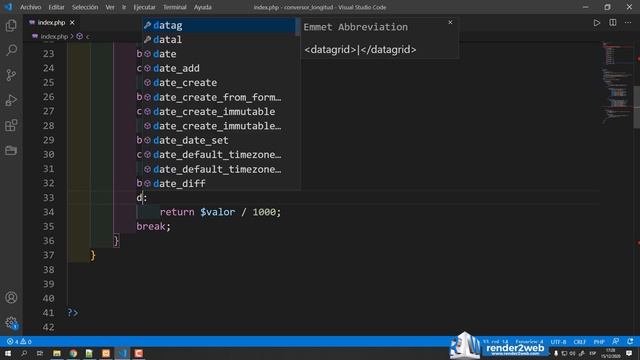Open the Ver menu

[x=110, y=7]
